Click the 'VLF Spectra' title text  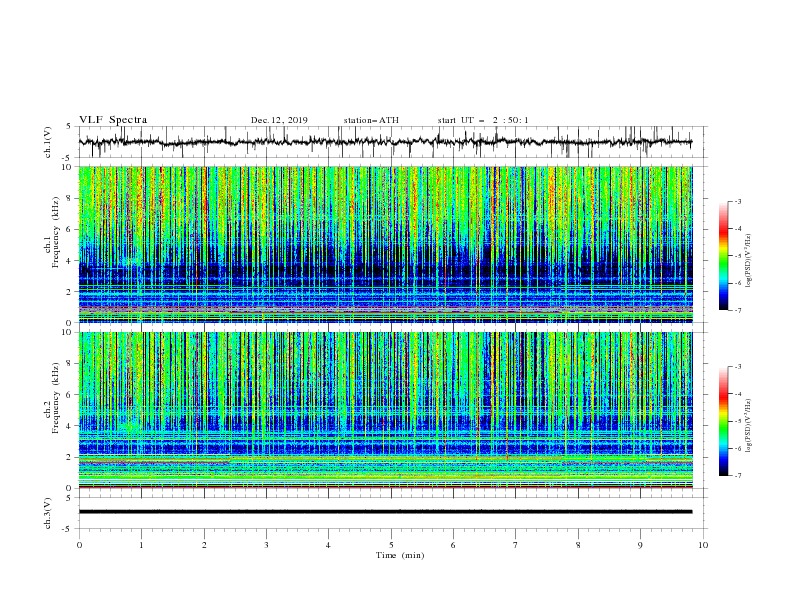[x=113, y=120]
